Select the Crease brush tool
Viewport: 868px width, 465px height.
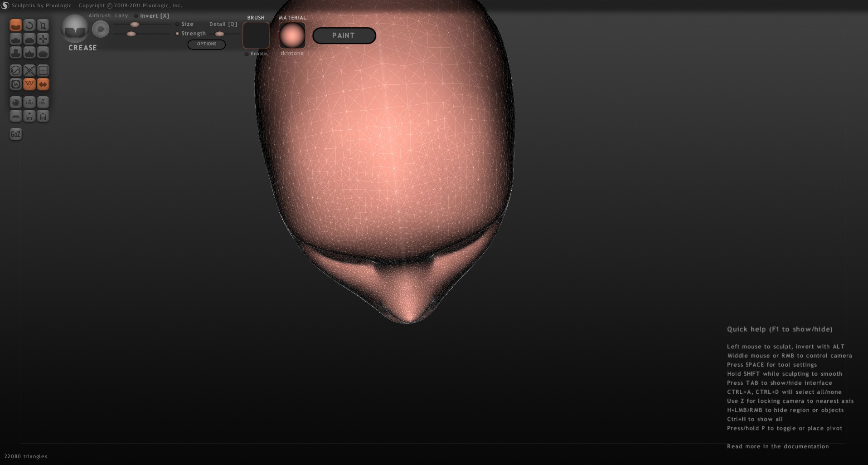(x=16, y=25)
